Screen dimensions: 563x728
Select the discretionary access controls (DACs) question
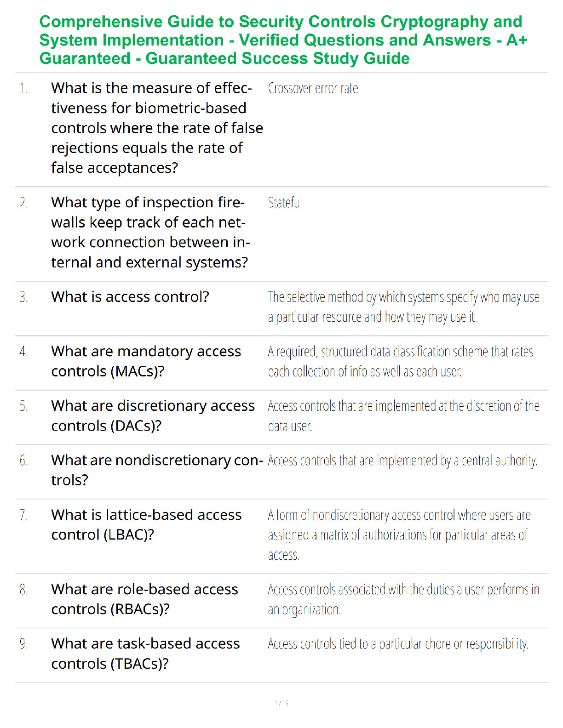(153, 415)
